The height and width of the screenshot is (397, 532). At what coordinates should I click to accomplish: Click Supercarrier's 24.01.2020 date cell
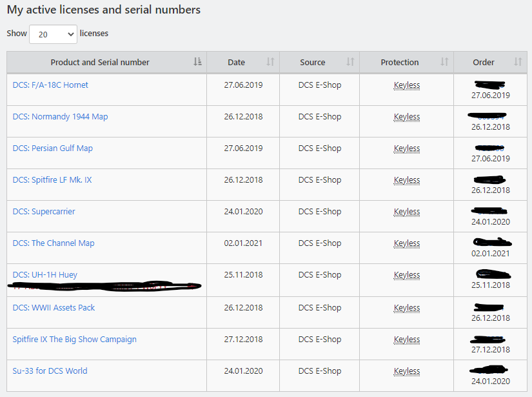(x=243, y=212)
